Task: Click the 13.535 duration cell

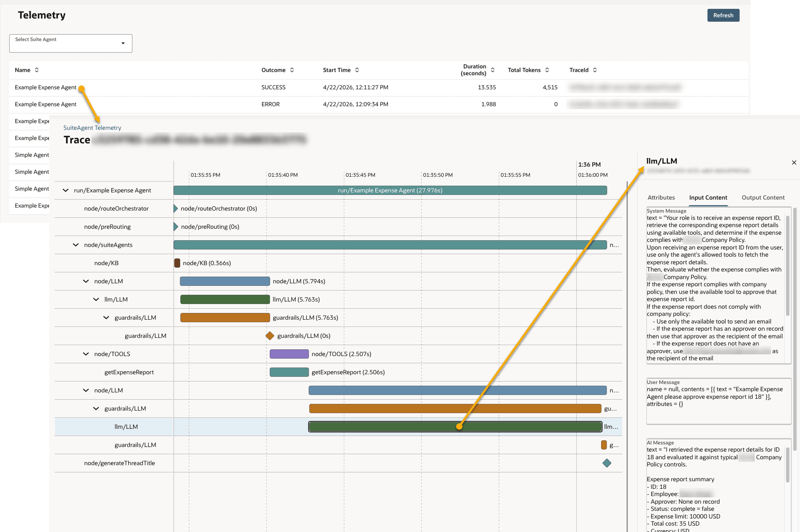Action: pos(487,88)
